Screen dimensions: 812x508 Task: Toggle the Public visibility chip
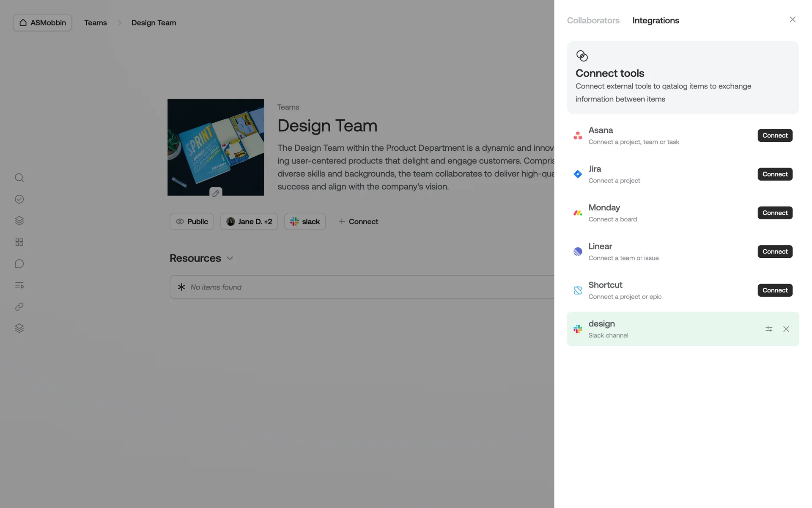tap(192, 221)
